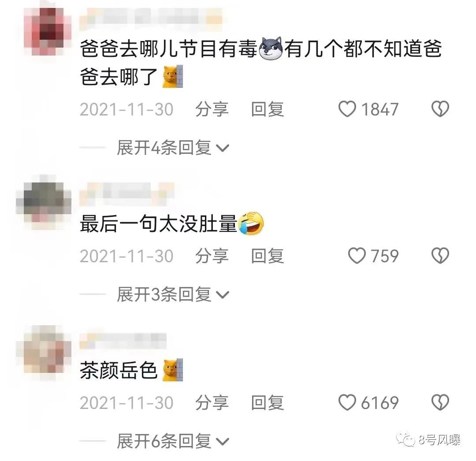Tap the laughing-crying emoji after 太没肚量
476x461 pixels.
click(251, 223)
